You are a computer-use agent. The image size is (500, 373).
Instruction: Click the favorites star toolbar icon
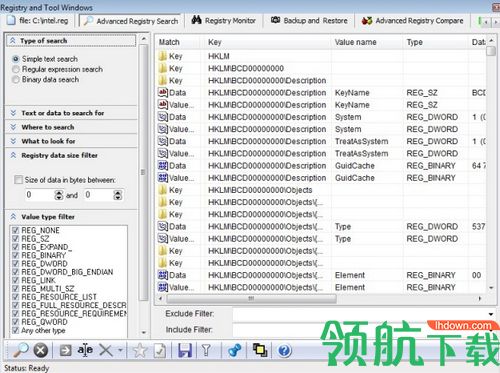pos(140,351)
